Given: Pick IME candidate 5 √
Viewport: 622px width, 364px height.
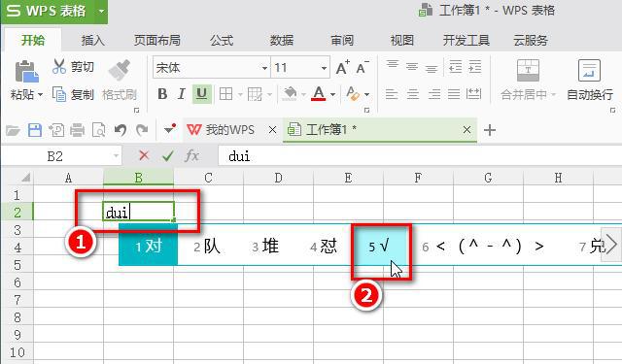Looking at the screenshot, I should pyautogui.click(x=380, y=247).
